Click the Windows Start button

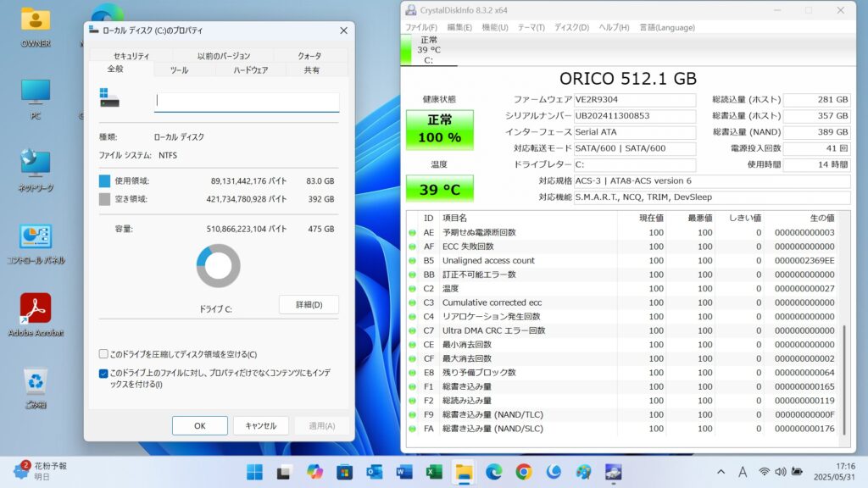click(x=254, y=472)
